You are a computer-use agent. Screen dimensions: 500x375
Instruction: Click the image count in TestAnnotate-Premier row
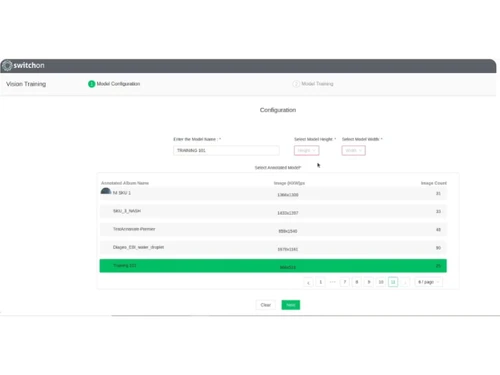point(438,230)
